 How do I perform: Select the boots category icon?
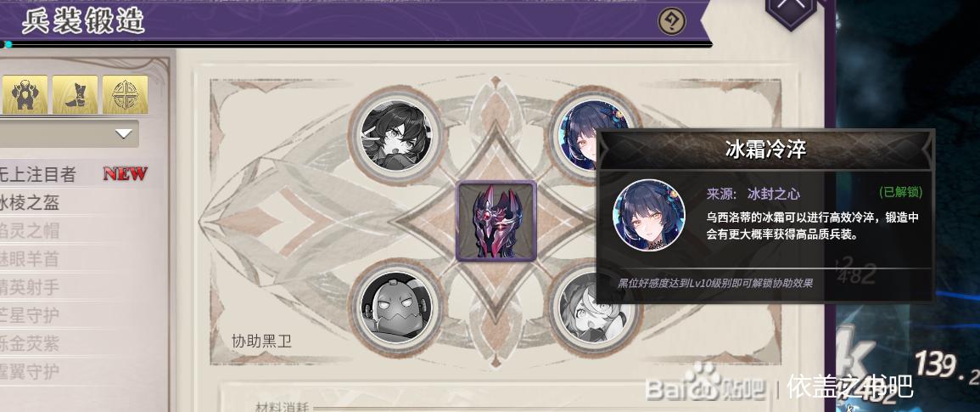click(x=75, y=94)
